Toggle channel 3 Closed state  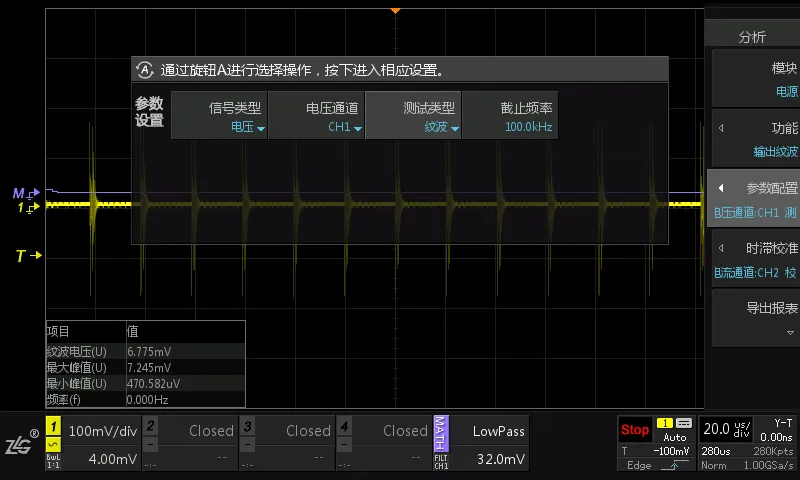(287, 443)
